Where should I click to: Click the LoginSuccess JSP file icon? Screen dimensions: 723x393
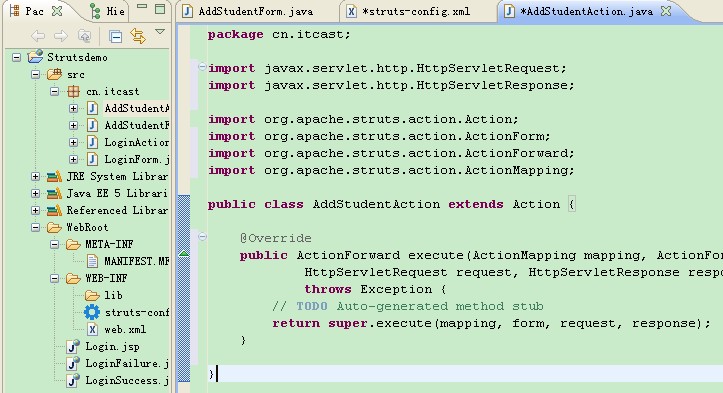point(73,381)
